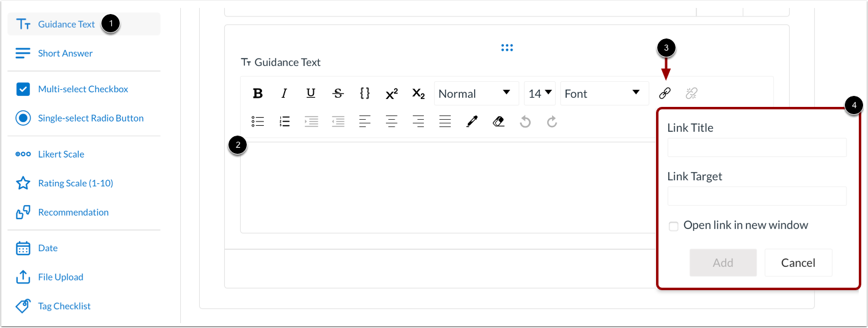This screenshot has width=868, height=328.
Task: Check Open link in new window
Action: [x=674, y=226]
